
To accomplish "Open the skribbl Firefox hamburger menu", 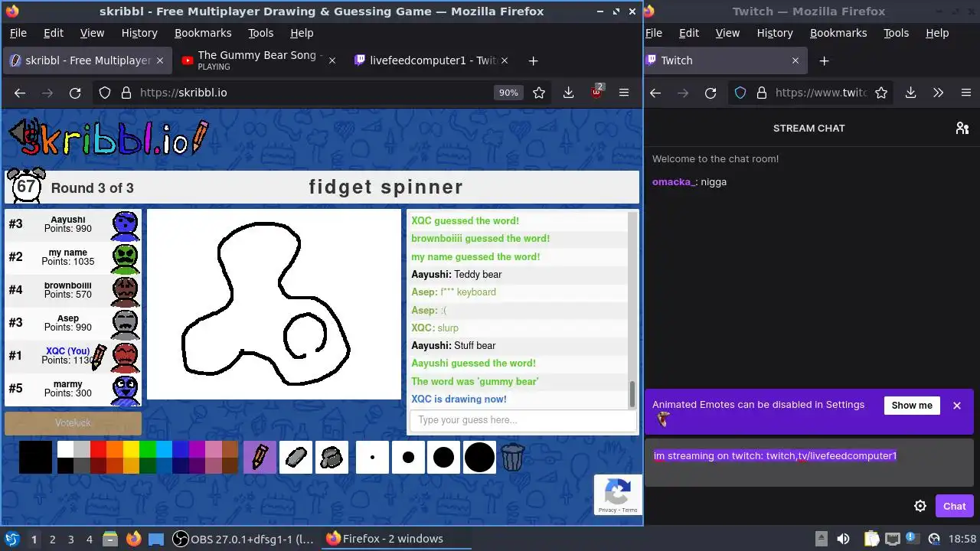I will click(624, 93).
